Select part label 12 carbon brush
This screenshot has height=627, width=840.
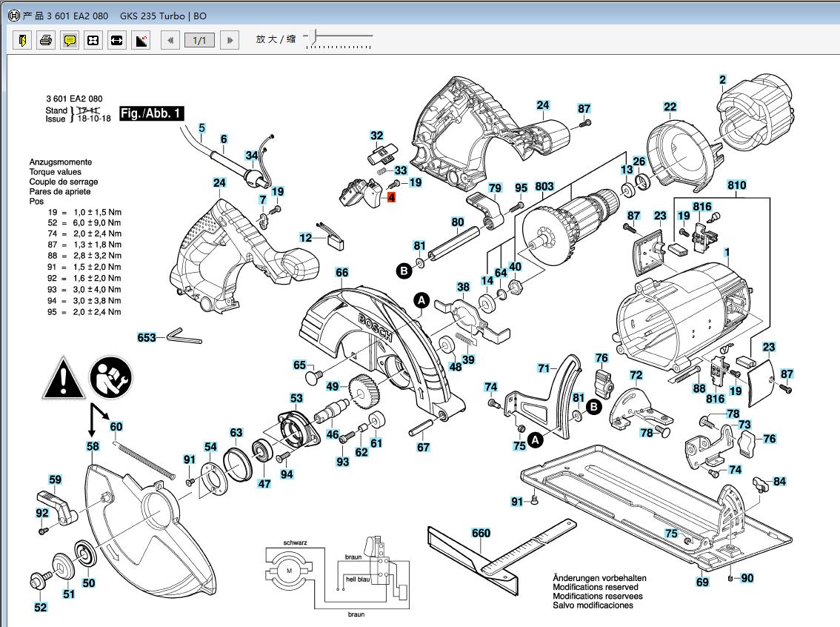click(x=305, y=237)
